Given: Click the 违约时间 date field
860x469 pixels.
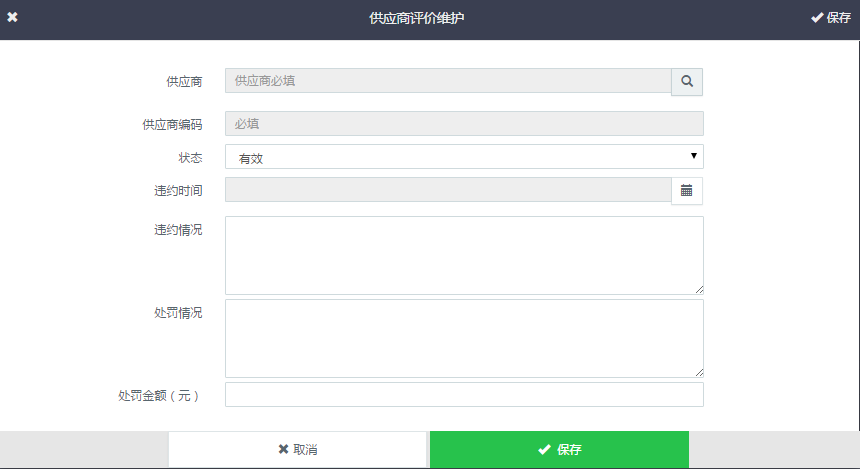Looking at the screenshot, I should click(x=447, y=190).
